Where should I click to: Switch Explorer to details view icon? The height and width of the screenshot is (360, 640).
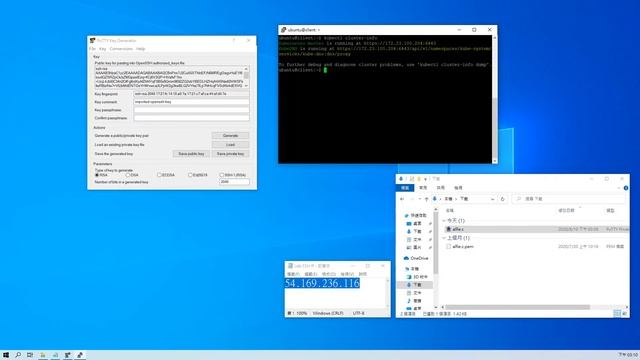pyautogui.click(x=617, y=313)
